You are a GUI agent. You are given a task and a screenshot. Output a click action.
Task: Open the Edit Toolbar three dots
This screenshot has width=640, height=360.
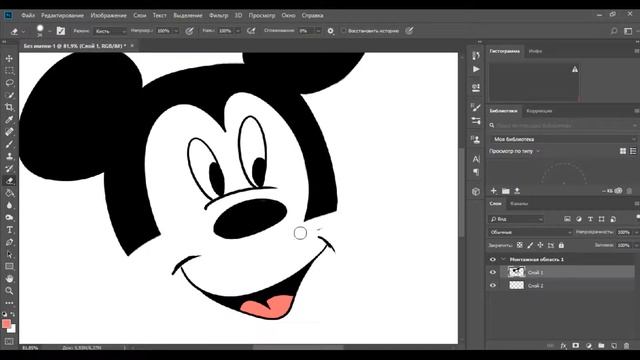coord(9,303)
